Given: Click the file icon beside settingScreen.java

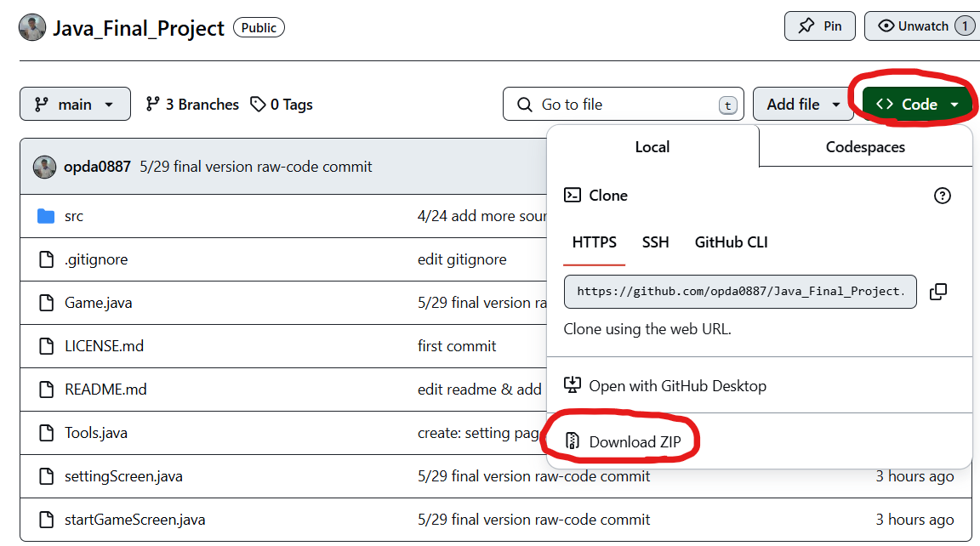Looking at the screenshot, I should coord(46,476).
